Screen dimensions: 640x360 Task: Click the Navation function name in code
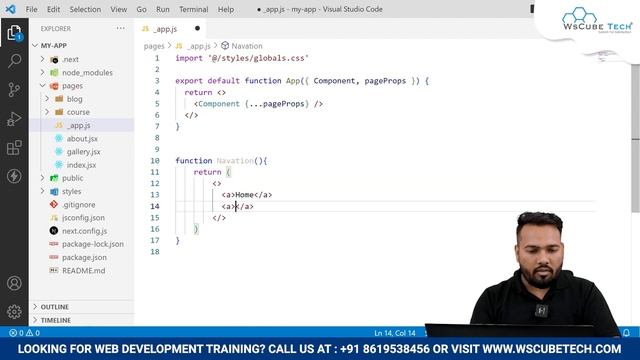click(235, 160)
